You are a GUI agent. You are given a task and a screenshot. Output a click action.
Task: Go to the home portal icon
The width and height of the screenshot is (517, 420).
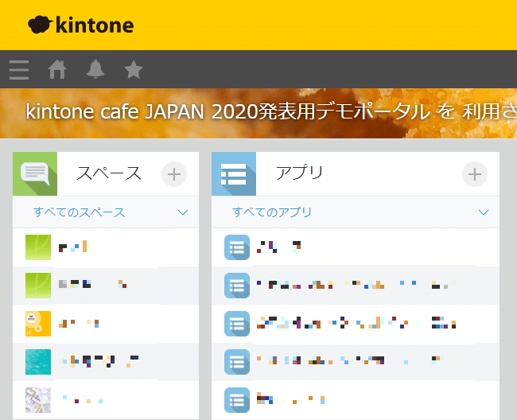pos(57,69)
